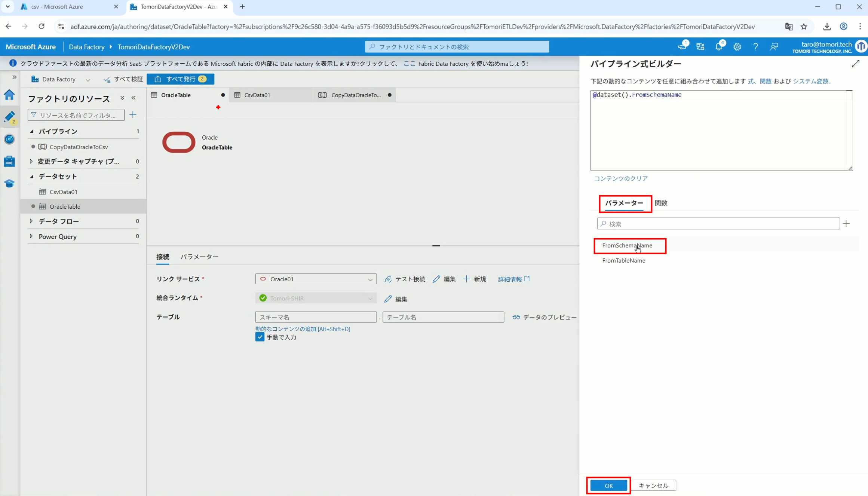The image size is (868, 496).
Task: Click the plus icon to add resource
Action: [x=133, y=115]
